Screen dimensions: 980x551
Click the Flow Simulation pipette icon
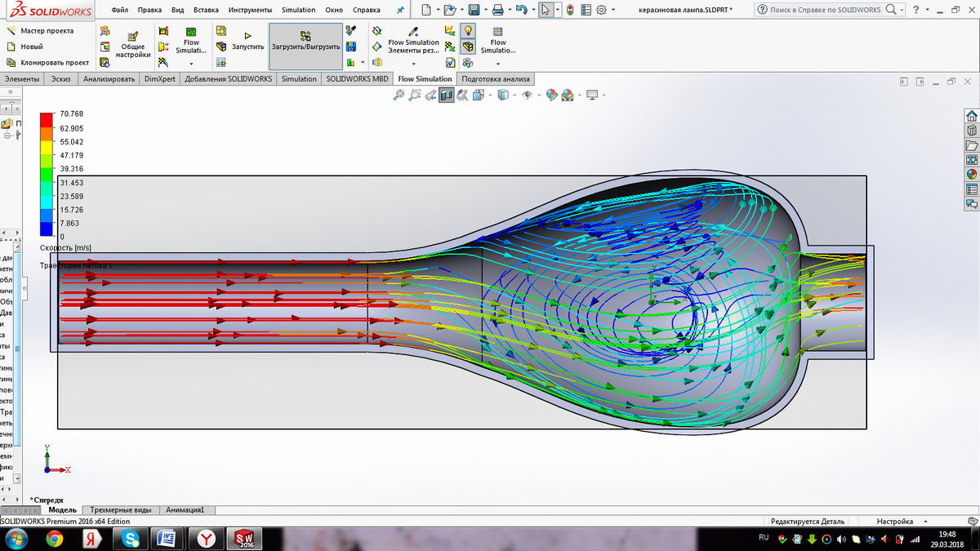pyautogui.click(x=413, y=31)
